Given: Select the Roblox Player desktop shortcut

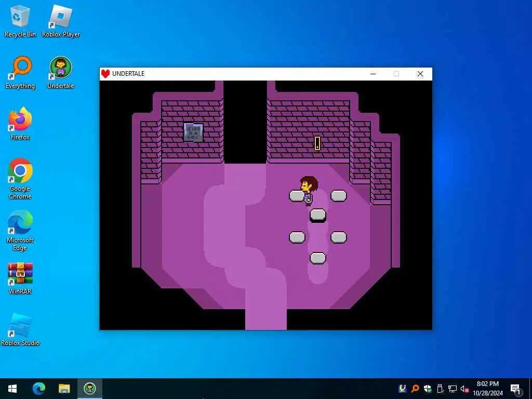Looking at the screenshot, I should click(x=61, y=21).
